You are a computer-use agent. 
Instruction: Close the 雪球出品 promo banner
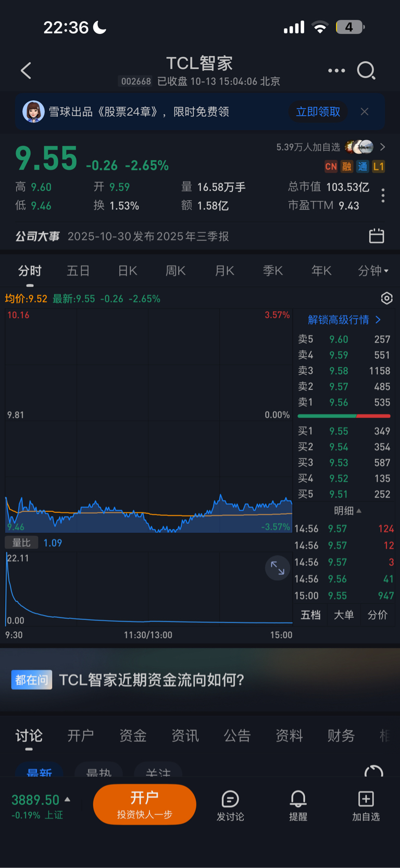click(365, 112)
